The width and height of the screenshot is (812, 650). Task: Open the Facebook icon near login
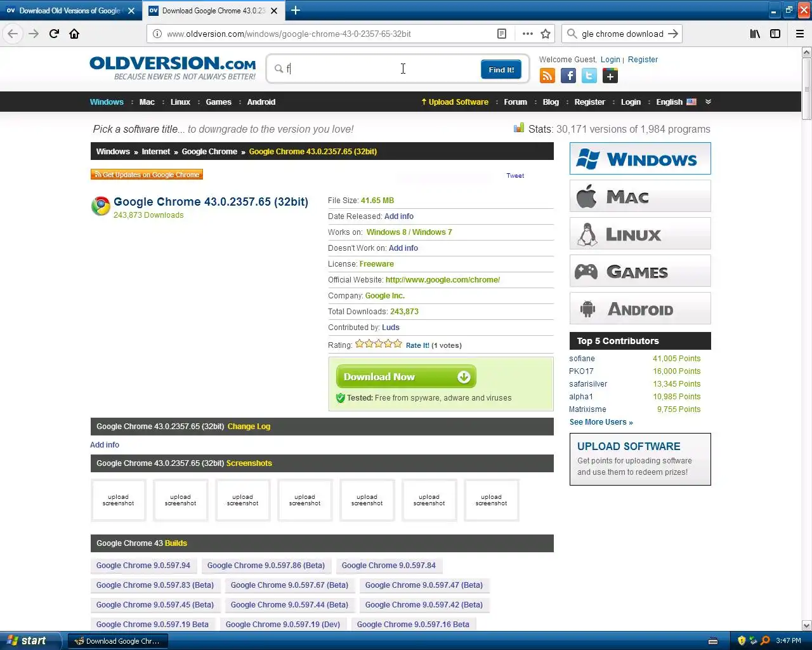(568, 76)
